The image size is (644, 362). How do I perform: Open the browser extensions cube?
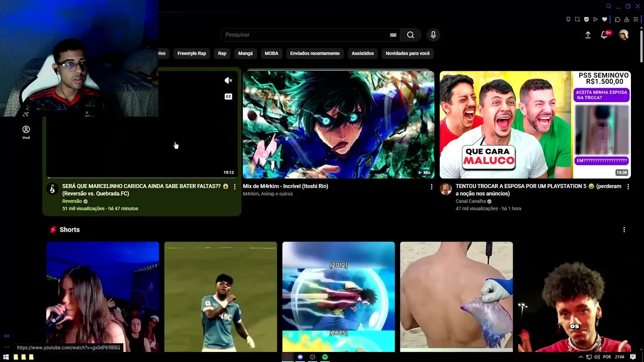[617, 20]
